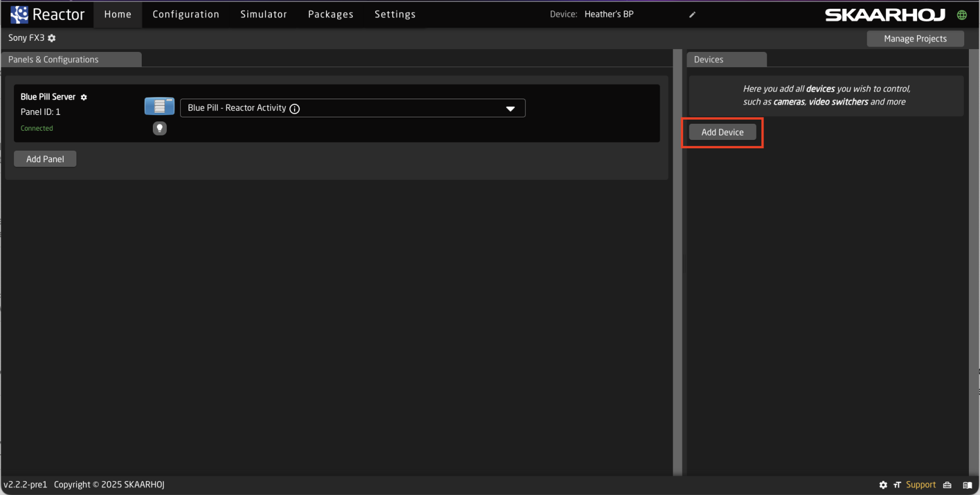Screen dimensions: 980x495
Task: Switch to the Simulator tab
Action: pyautogui.click(x=264, y=15)
